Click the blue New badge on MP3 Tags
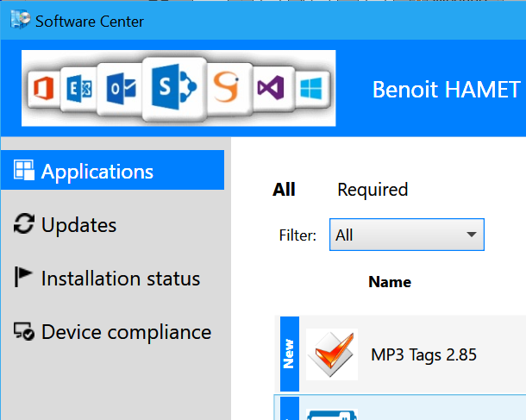 (x=289, y=354)
